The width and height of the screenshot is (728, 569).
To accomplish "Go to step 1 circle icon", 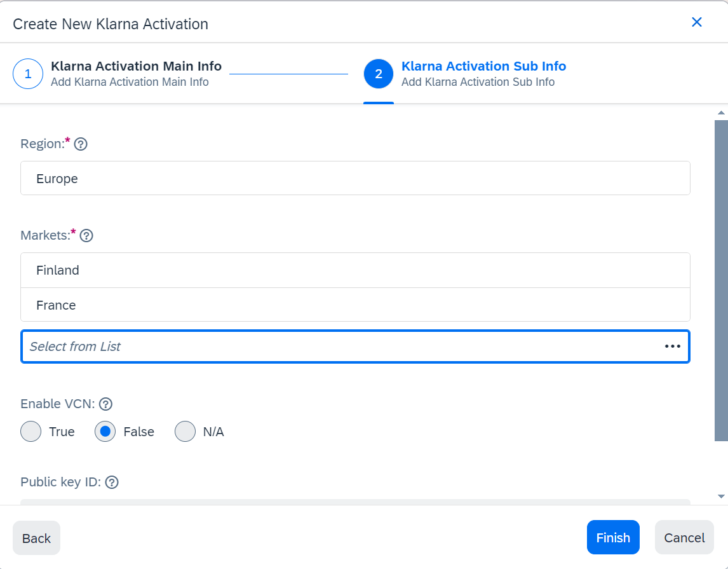I will pos(28,73).
